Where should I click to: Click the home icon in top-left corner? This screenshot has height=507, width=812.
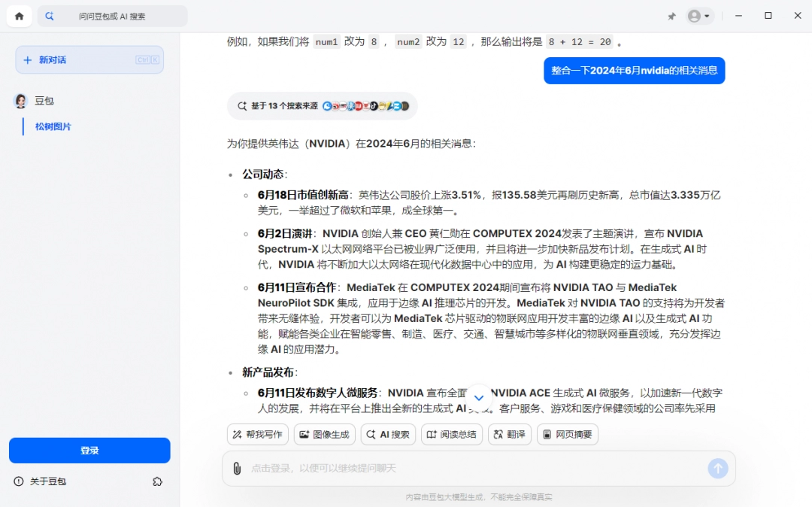19,15
